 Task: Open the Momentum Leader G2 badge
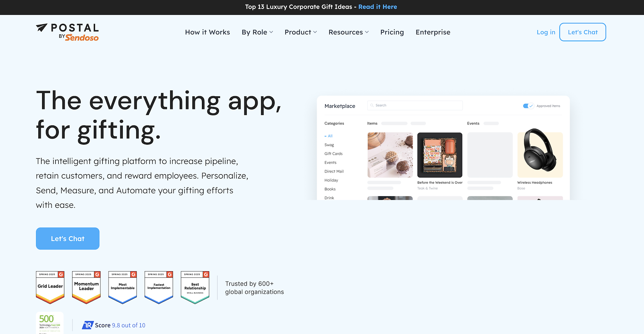pyautogui.click(x=86, y=287)
